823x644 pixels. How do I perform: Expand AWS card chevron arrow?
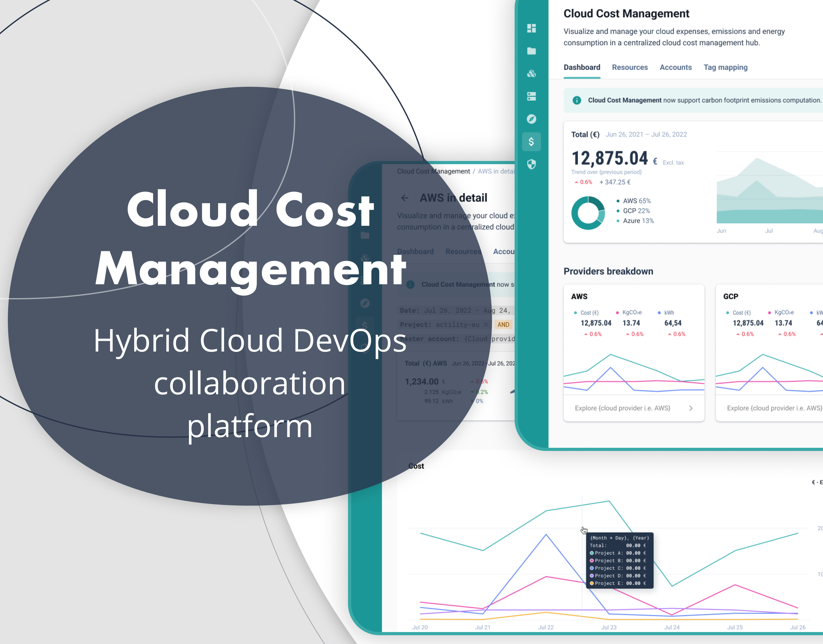(691, 408)
